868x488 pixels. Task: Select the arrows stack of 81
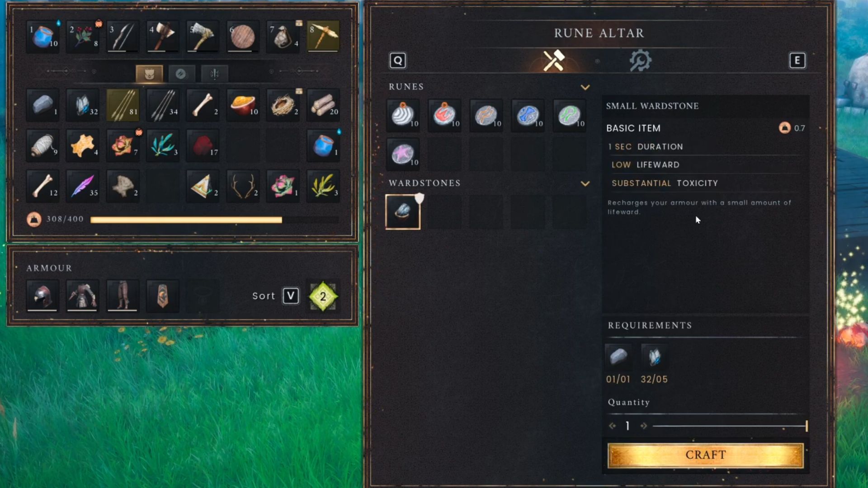tap(123, 105)
